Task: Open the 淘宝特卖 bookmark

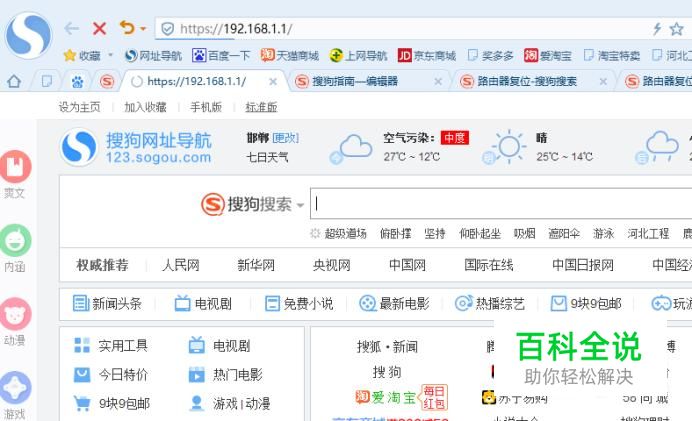Action: pyautogui.click(x=612, y=56)
